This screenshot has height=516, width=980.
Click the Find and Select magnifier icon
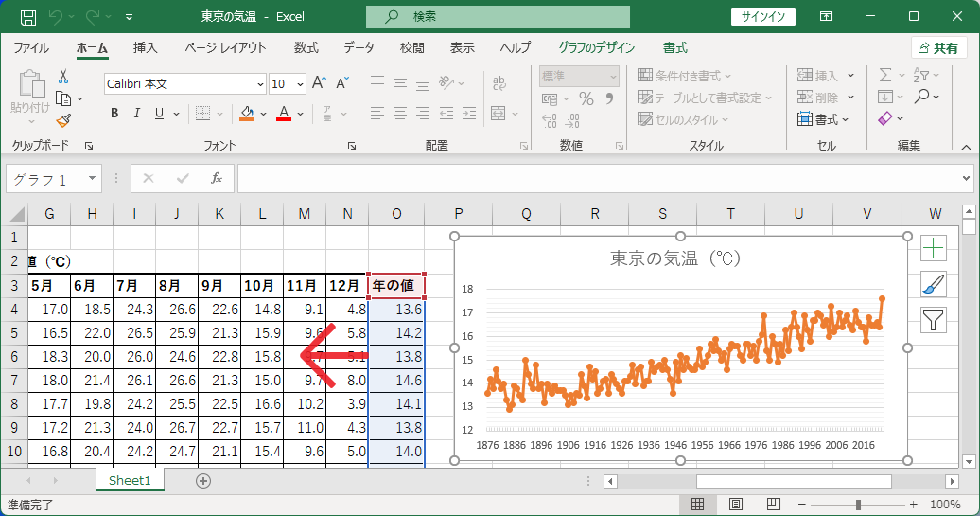921,97
